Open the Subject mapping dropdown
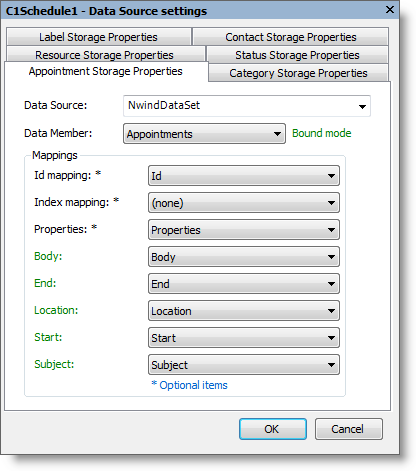The image size is (416, 471). pyautogui.click(x=244, y=365)
